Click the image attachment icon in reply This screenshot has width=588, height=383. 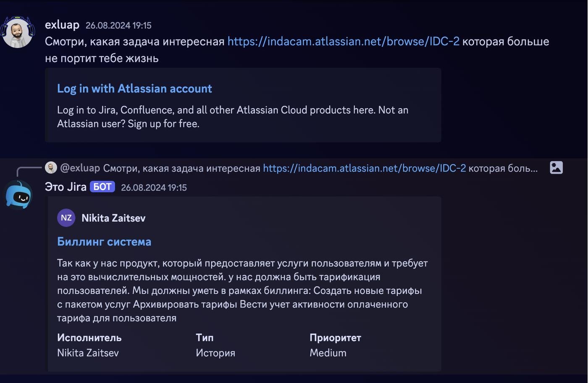(556, 168)
